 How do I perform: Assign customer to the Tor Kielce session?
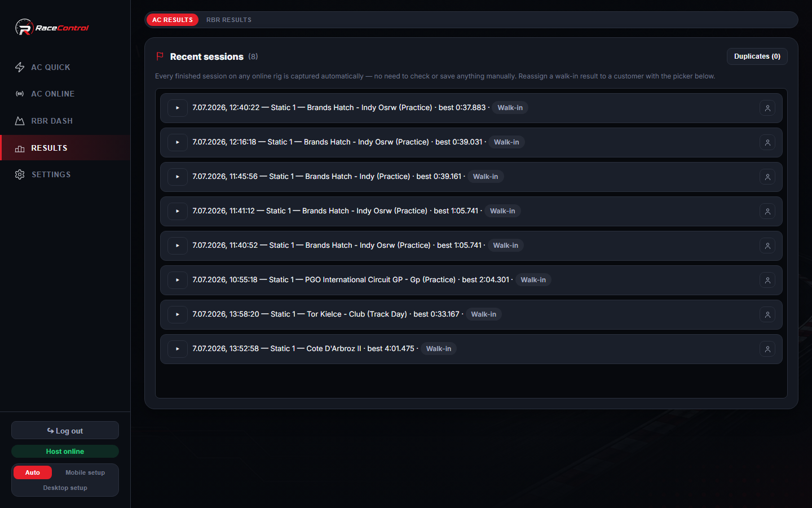[767, 314]
